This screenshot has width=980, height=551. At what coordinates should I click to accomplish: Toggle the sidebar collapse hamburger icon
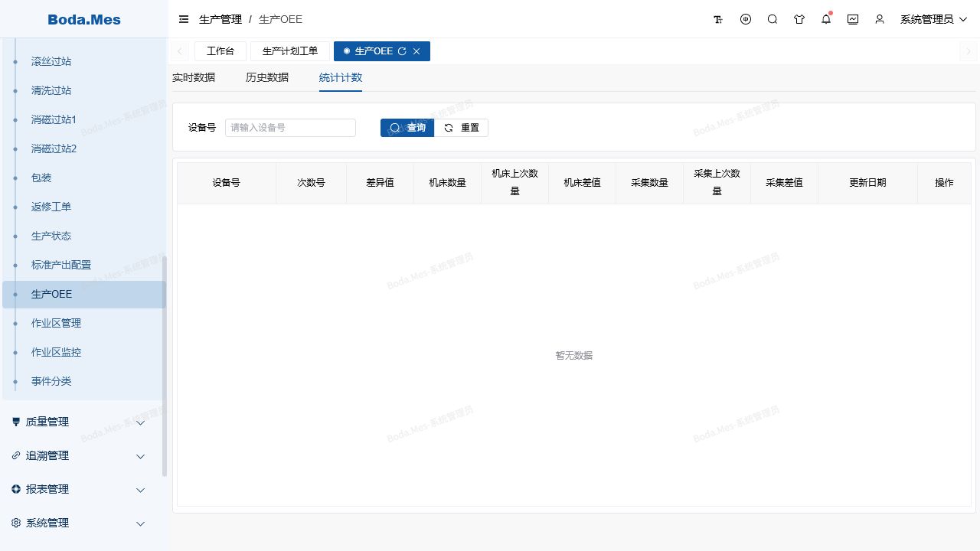tap(184, 19)
